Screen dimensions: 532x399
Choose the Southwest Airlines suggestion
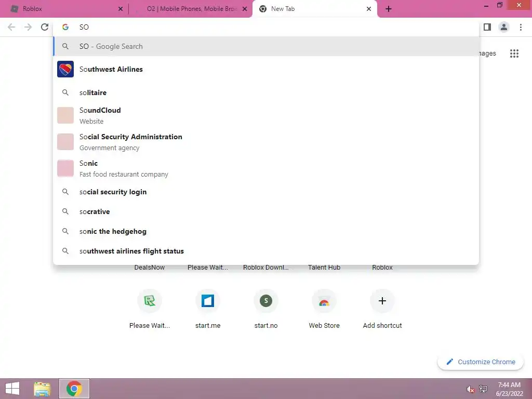(266, 69)
